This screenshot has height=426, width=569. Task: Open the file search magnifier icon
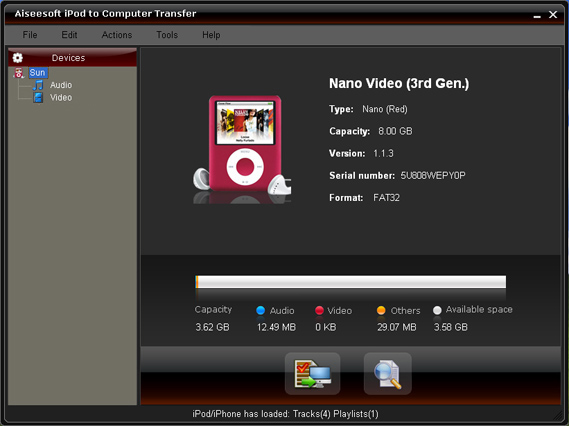coord(388,373)
